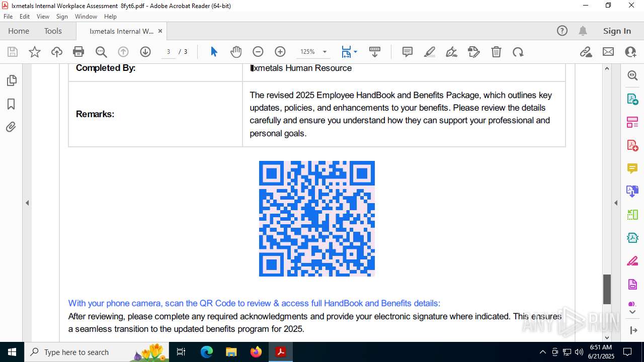The width and height of the screenshot is (644, 362).
Task: Expand the fit page options arrow
Action: pos(355,52)
